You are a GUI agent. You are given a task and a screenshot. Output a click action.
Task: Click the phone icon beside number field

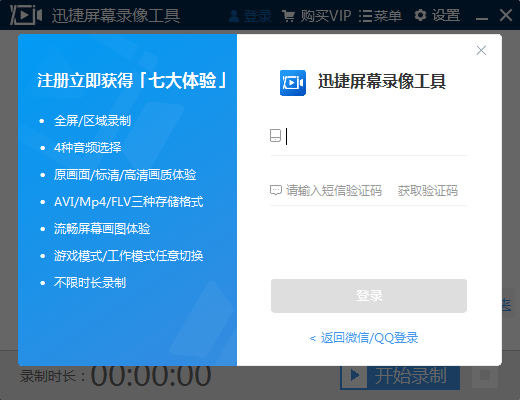pos(275,136)
